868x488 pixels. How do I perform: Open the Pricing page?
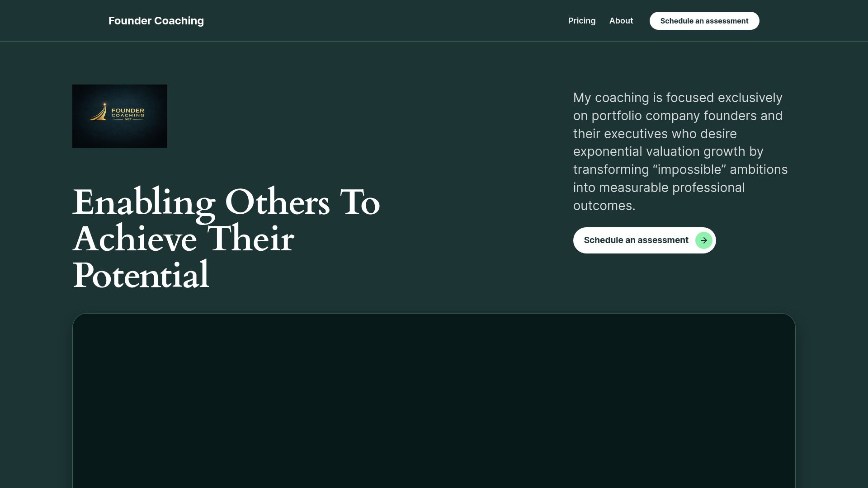pos(581,21)
